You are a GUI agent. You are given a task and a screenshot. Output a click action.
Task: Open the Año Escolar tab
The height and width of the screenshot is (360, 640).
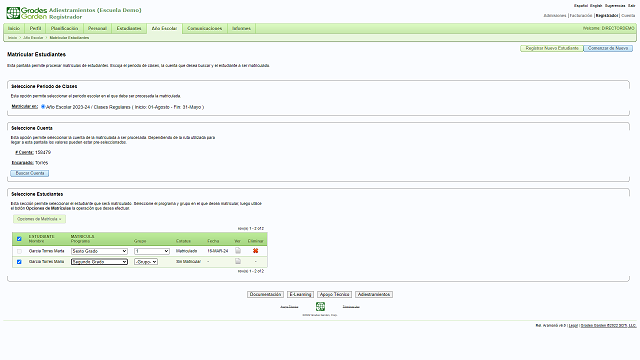pyautogui.click(x=164, y=29)
